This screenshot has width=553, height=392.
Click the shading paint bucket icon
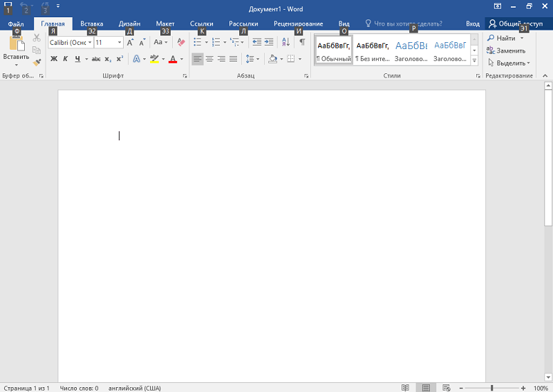pos(272,59)
